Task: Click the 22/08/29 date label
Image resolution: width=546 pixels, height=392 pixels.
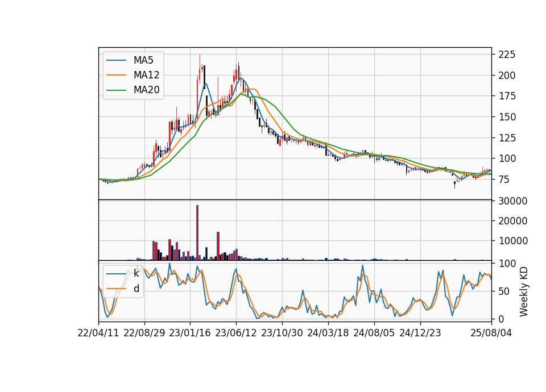Action: [x=144, y=333]
